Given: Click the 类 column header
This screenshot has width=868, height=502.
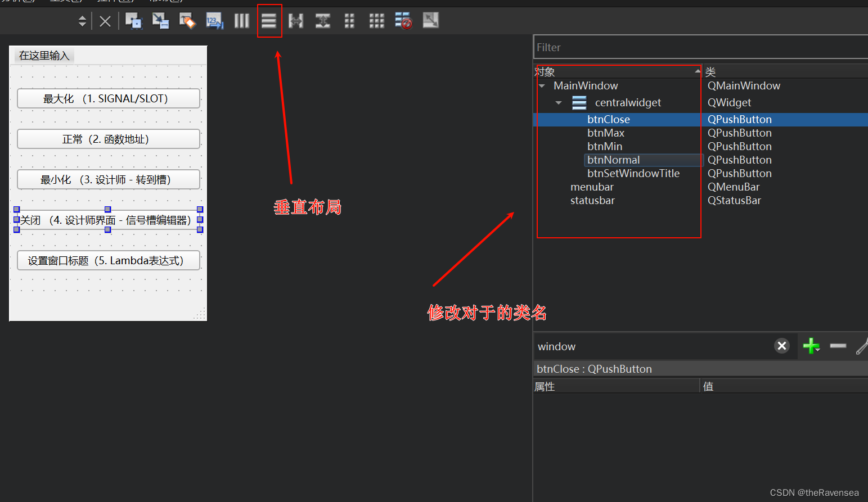Looking at the screenshot, I should click(785, 71).
